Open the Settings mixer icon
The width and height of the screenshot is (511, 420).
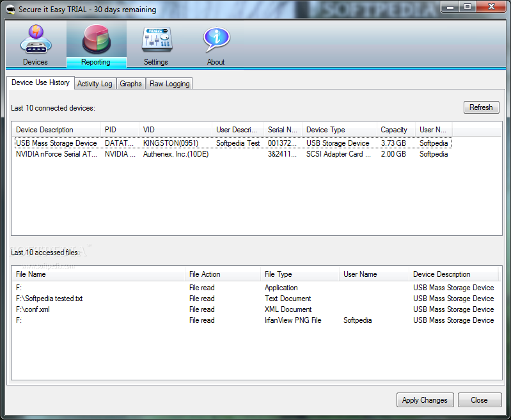tap(157, 40)
